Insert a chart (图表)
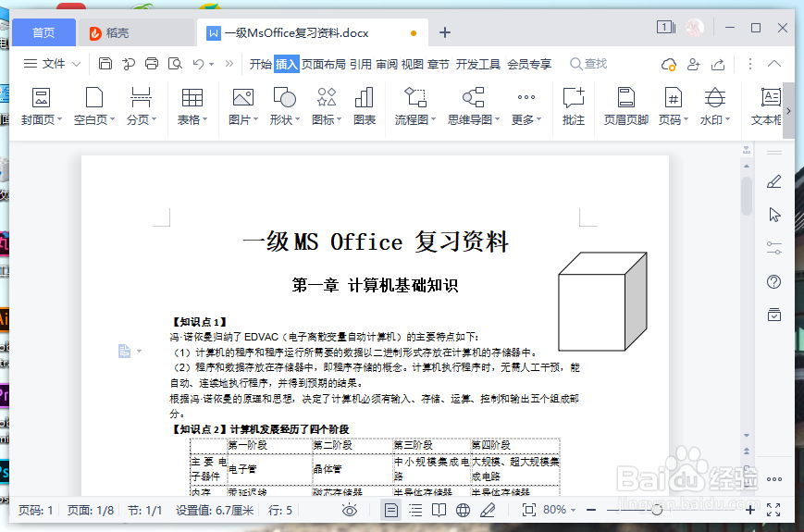The image size is (804, 532). [365, 106]
